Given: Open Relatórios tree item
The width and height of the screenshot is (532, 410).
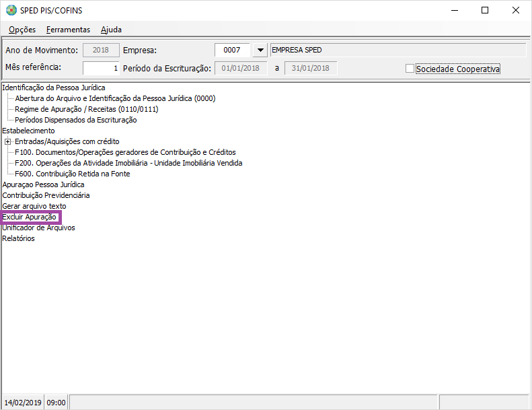Looking at the screenshot, I should click(19, 238).
